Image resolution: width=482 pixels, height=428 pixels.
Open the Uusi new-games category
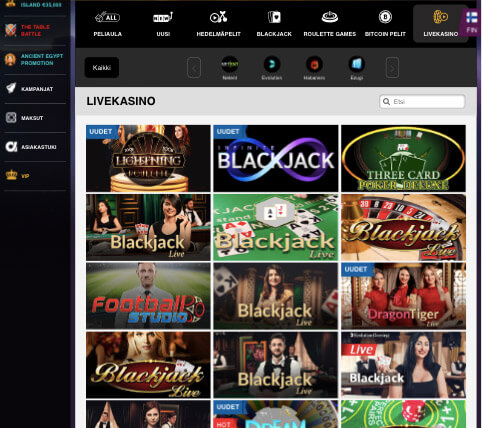click(163, 24)
